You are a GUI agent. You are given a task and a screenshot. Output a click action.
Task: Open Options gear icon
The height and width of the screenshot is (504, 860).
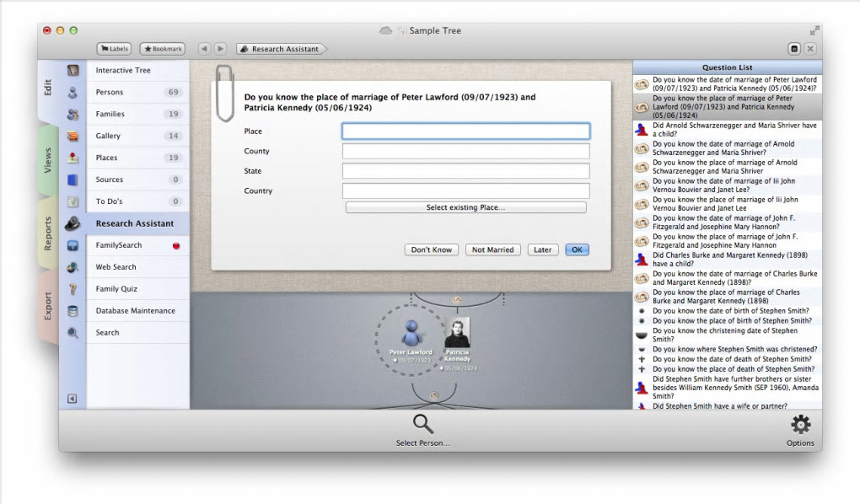click(800, 425)
